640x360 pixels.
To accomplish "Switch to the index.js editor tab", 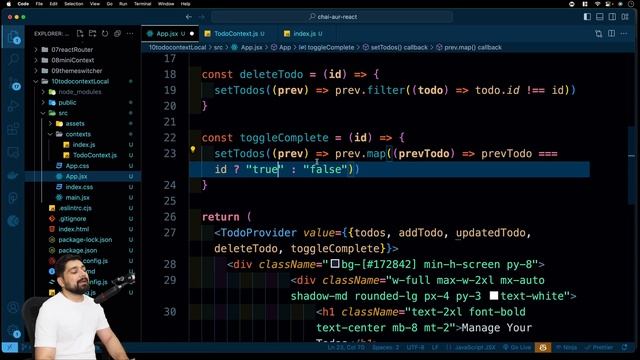I will pos(303,33).
